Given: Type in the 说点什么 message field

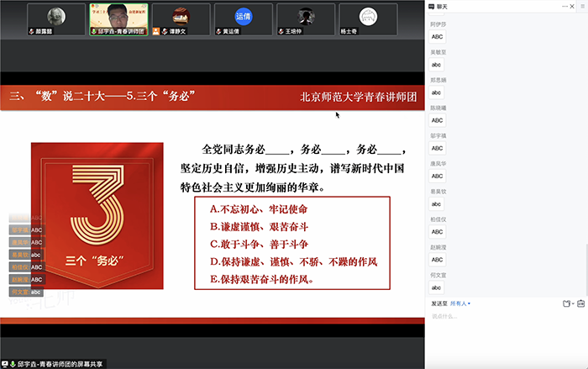Looking at the screenshot, I should click(x=504, y=316).
